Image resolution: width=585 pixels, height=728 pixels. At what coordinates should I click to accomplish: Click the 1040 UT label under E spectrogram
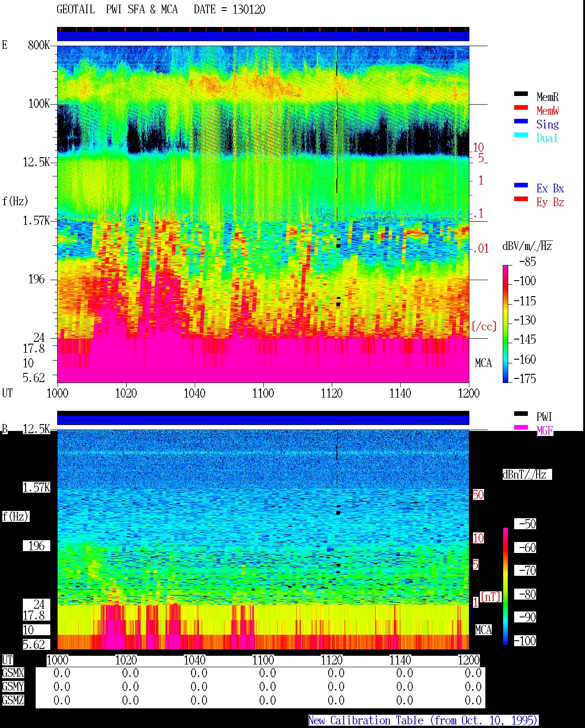point(195,393)
